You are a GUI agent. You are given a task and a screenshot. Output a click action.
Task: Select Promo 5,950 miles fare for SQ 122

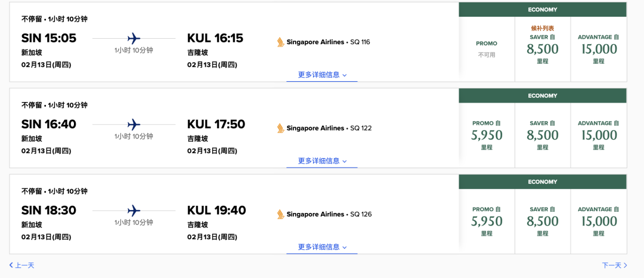[487, 135]
